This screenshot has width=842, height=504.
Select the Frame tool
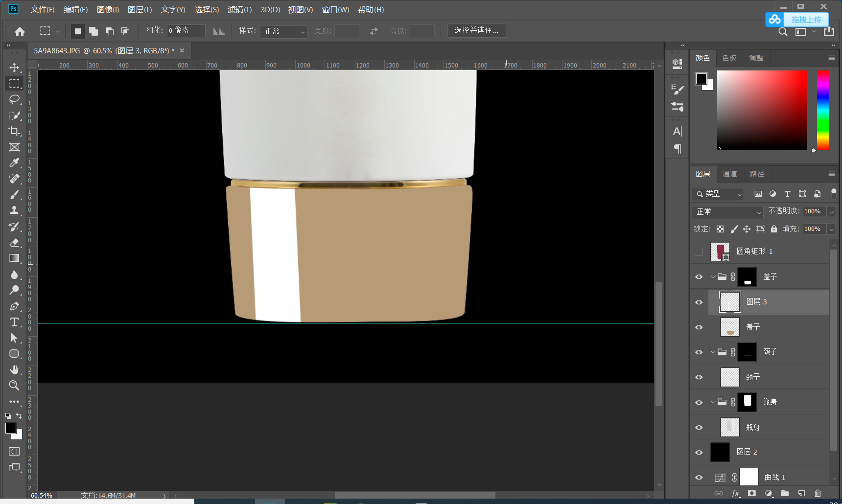click(x=14, y=147)
